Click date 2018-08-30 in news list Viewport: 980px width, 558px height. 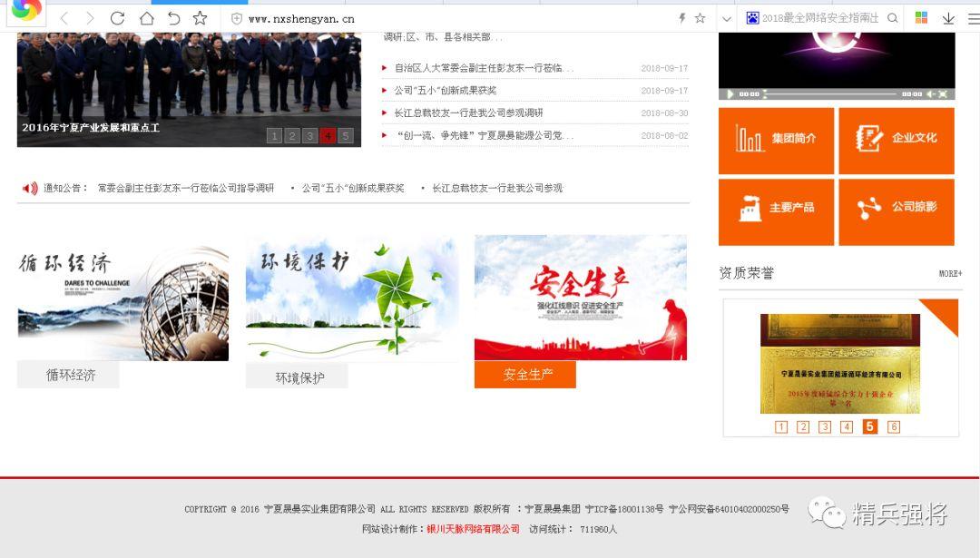point(664,113)
